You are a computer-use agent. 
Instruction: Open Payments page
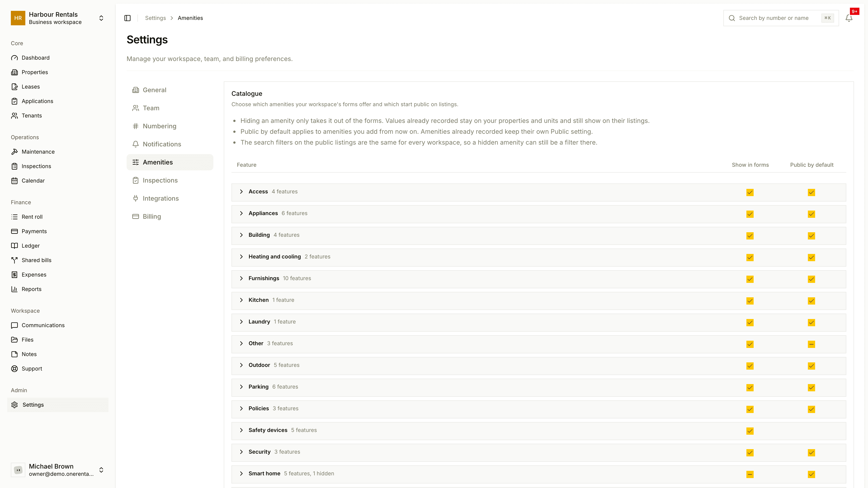58,231
